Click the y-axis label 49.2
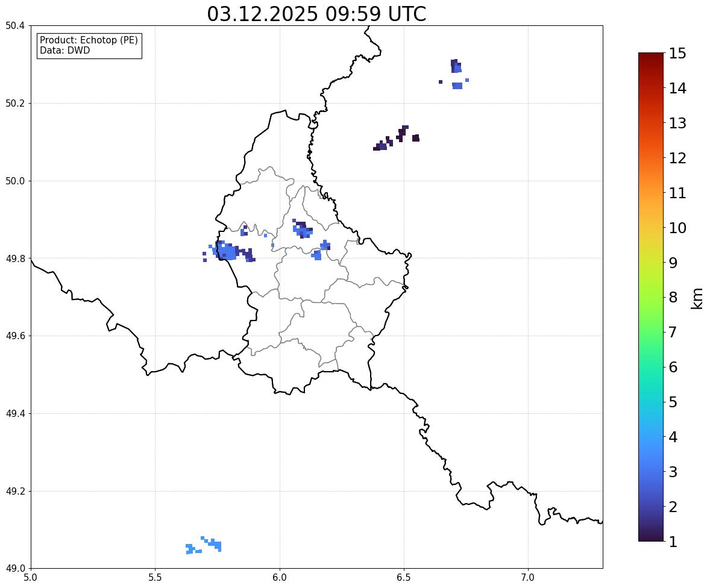This screenshot has width=710, height=588. pos(15,491)
